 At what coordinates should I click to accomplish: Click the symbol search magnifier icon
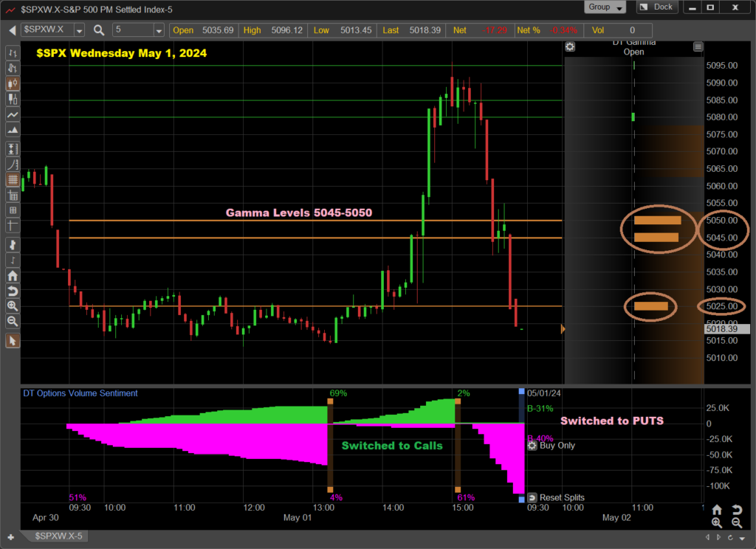(99, 30)
